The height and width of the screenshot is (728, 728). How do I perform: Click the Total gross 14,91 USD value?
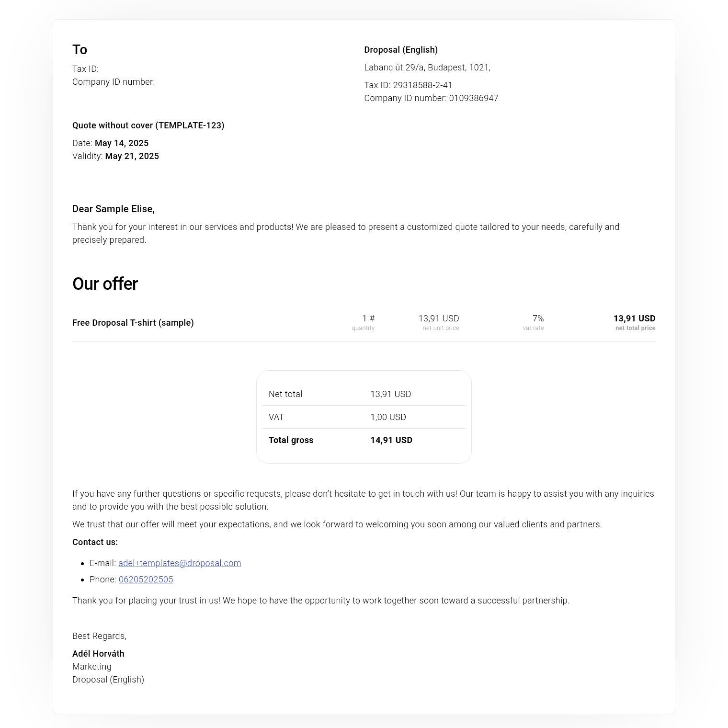point(391,440)
